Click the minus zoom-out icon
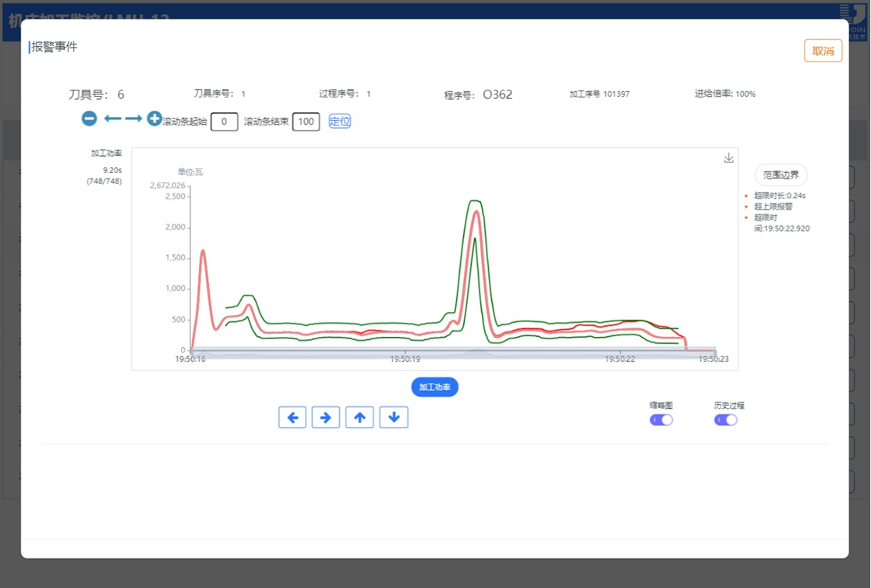 coord(89,119)
